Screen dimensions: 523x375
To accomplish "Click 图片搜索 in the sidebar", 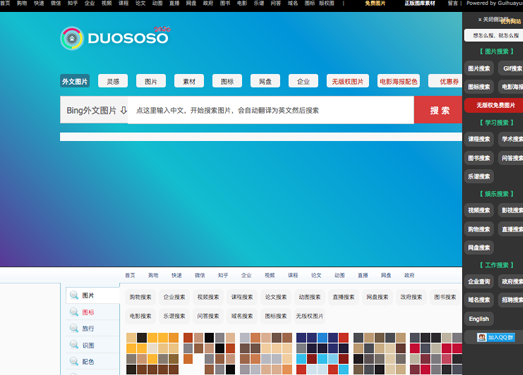I will [x=479, y=68].
